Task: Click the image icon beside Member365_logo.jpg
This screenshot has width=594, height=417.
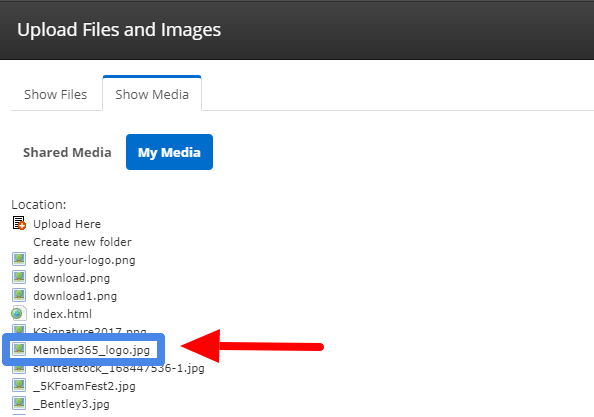Action: click(19, 349)
